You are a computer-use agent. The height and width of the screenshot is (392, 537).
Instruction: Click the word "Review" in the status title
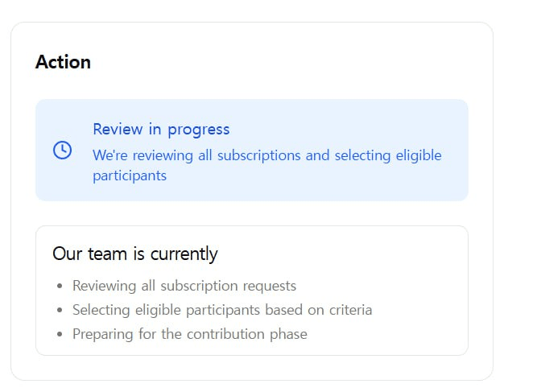(118, 130)
